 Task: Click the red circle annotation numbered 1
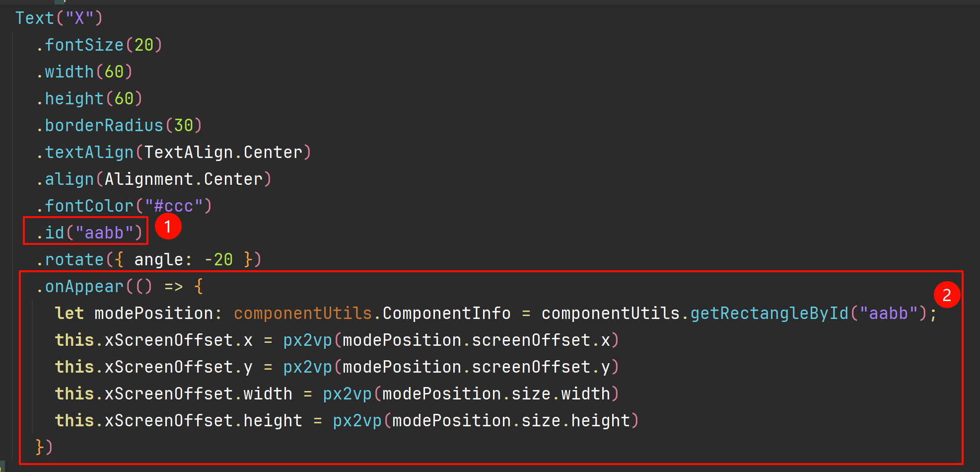point(168,227)
